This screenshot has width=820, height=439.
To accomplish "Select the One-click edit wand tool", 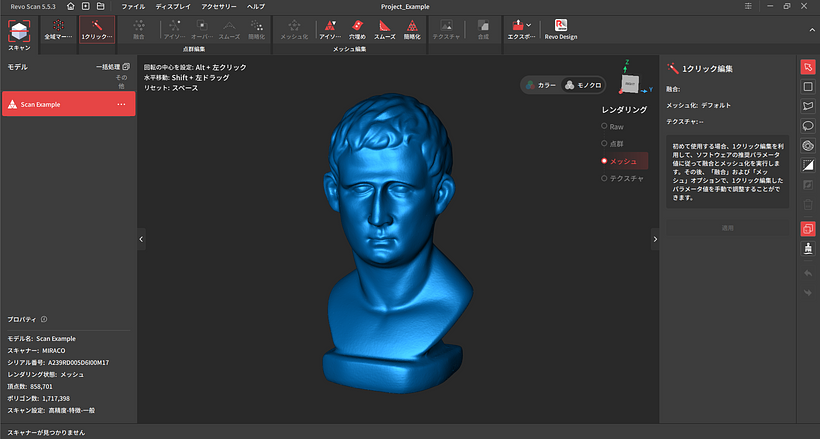I will click(97, 29).
